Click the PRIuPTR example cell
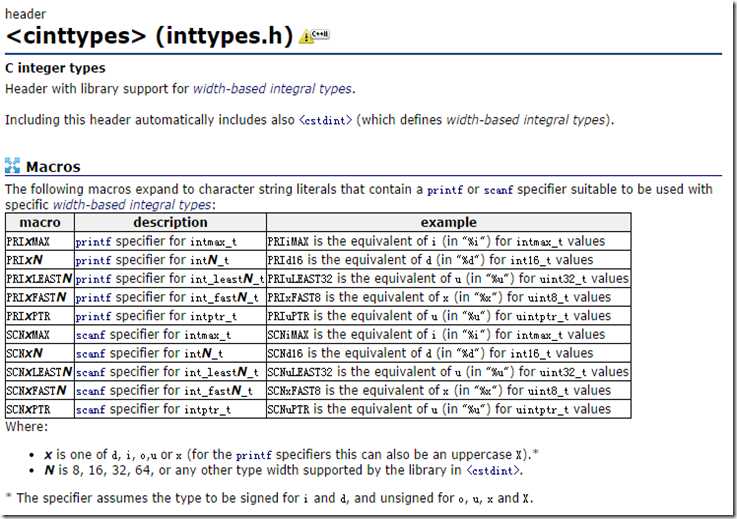737x519 pixels. (x=448, y=316)
